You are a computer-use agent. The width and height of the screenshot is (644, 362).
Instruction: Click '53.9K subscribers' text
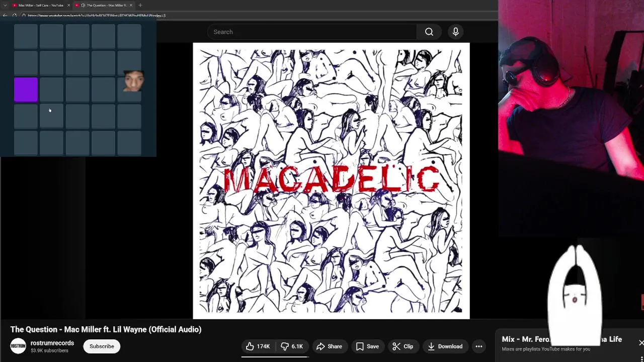point(49,351)
